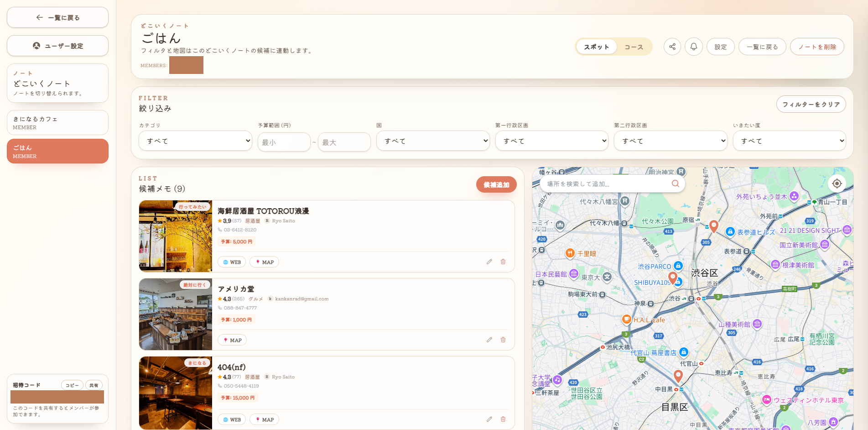868x430 pixels.
Task: Open notifications with the bell icon
Action: click(x=693, y=47)
